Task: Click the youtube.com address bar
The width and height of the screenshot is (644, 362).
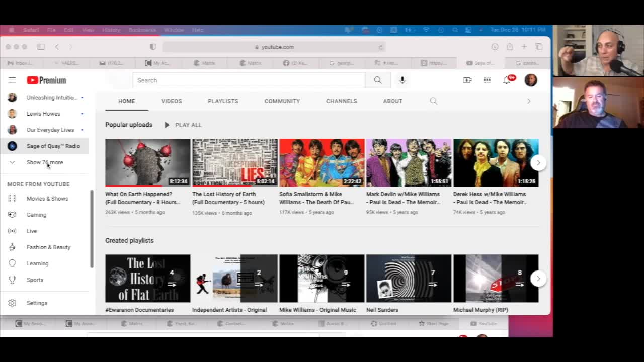Action: click(274, 47)
